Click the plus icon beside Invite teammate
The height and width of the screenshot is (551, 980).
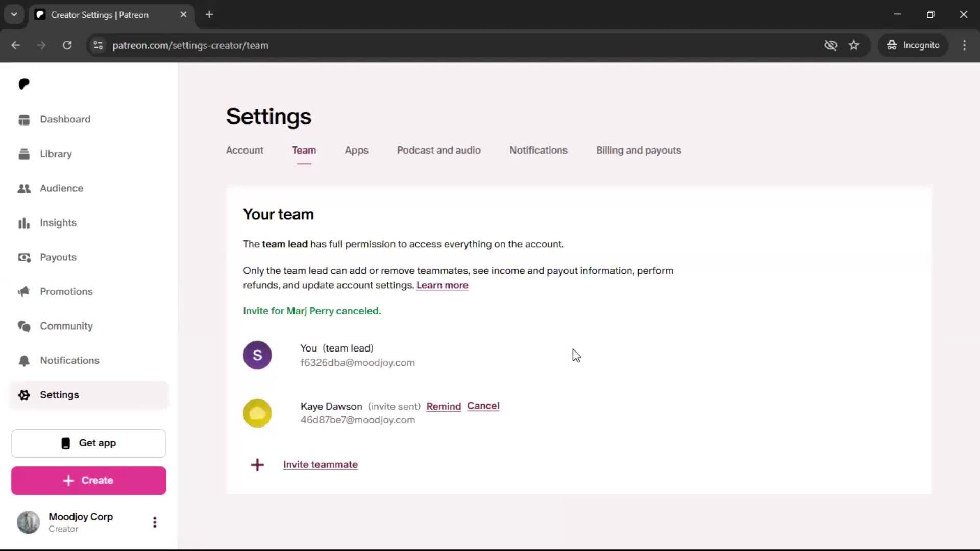point(257,465)
